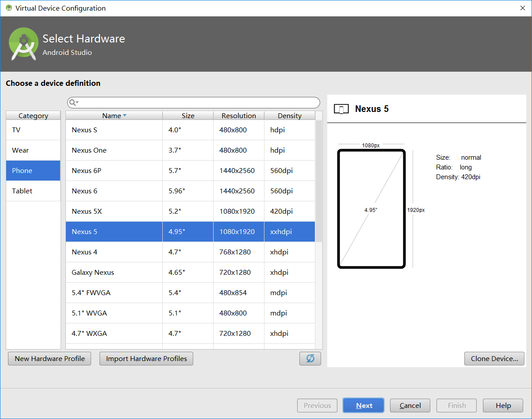Click the Cancel button
This screenshot has width=532, height=419.
410,405
